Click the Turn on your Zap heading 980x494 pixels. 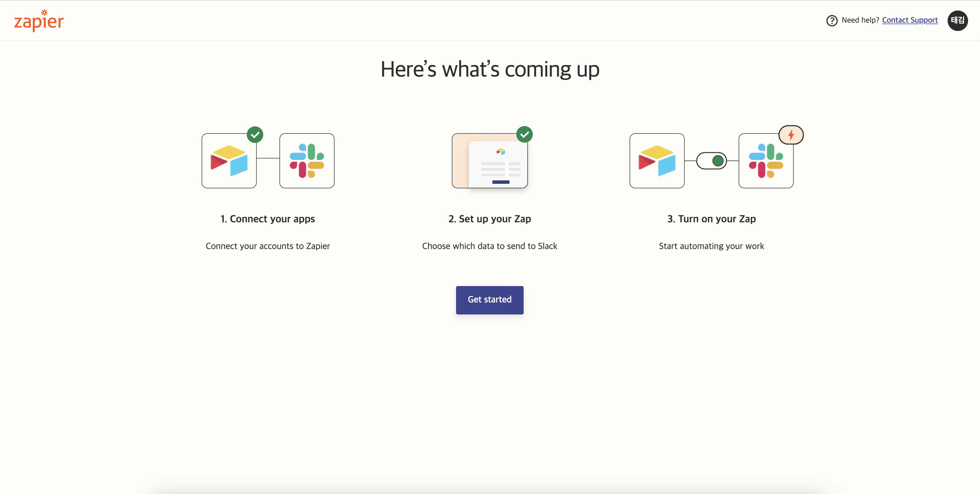coord(711,219)
